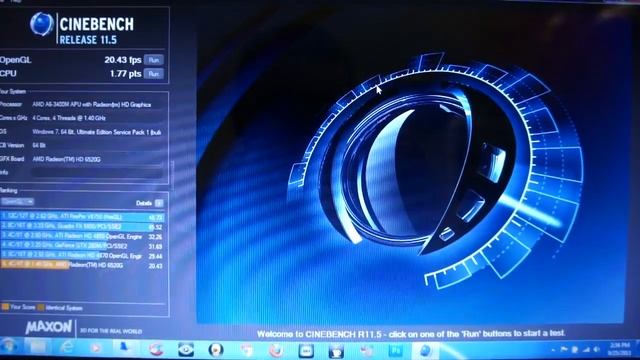Image resolution: width=640 pixels, height=360 pixels.
Task: Click the MAXON logo
Action: [x=49, y=327]
